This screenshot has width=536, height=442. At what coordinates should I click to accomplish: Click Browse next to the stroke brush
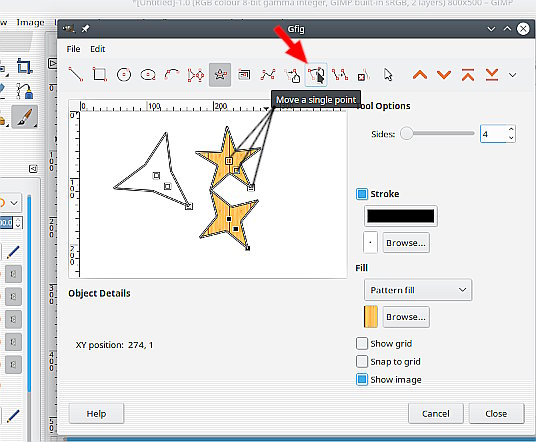point(406,243)
